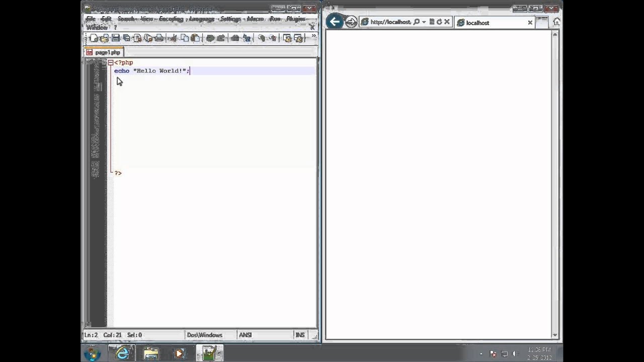Open File Explorer from the taskbar
This screenshot has height=362, width=644.
[x=151, y=353]
